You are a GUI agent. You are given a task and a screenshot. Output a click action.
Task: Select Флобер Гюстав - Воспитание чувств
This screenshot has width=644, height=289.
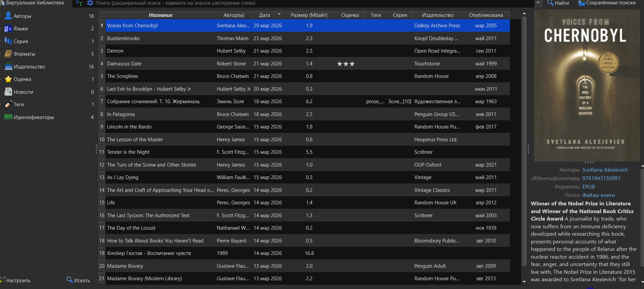[149, 253]
